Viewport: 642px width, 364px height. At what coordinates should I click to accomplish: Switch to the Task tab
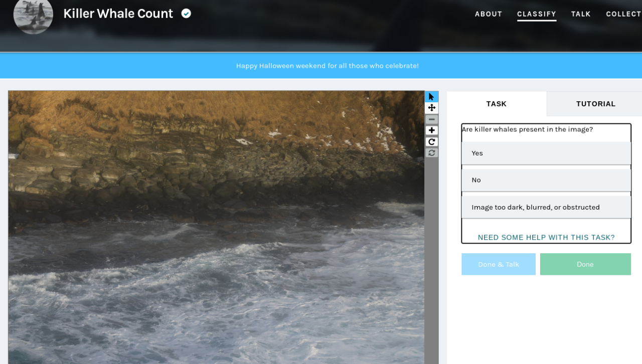(497, 104)
